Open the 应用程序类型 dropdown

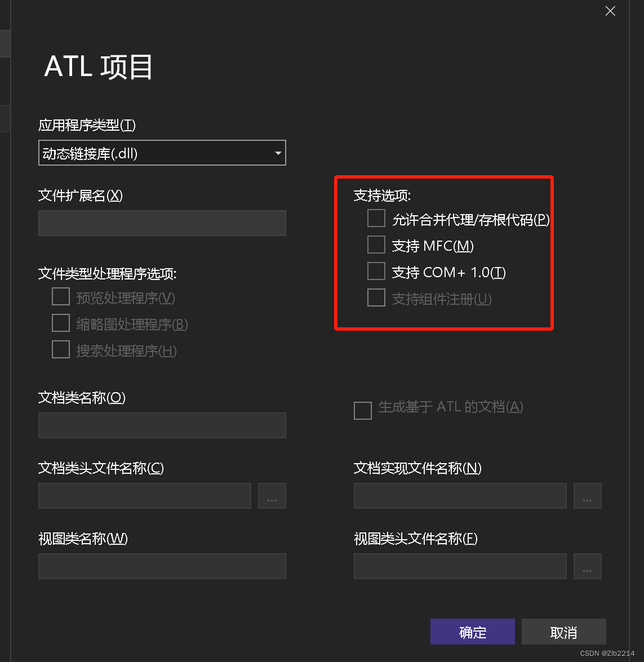(x=162, y=153)
